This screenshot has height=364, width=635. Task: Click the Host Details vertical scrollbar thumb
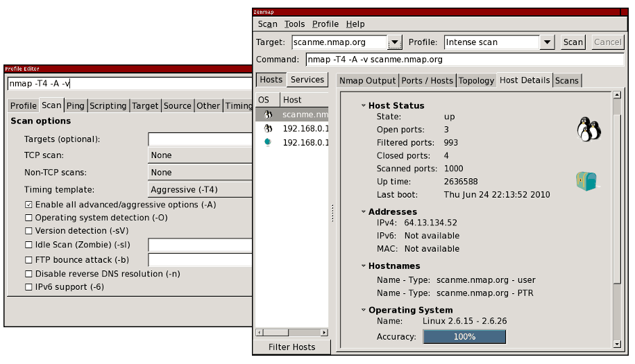tap(617, 198)
